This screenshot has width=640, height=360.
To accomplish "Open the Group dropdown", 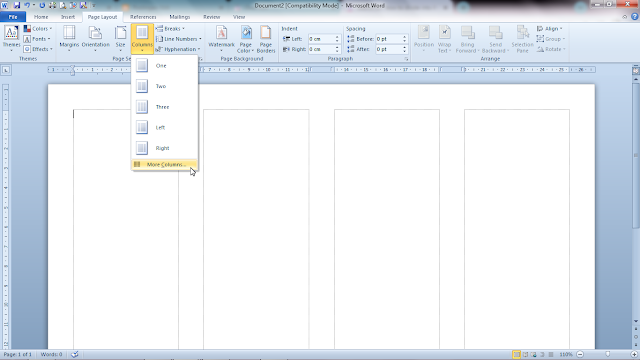I will click(x=550, y=39).
